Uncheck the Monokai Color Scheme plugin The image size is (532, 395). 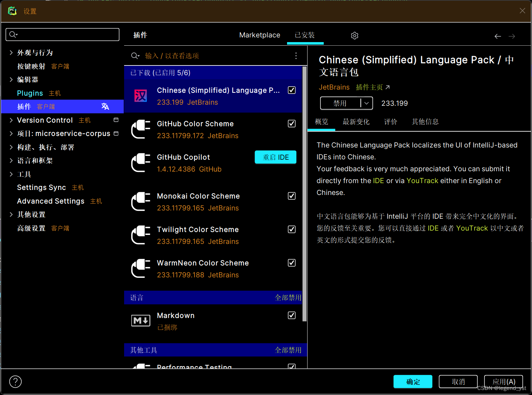pyautogui.click(x=292, y=196)
